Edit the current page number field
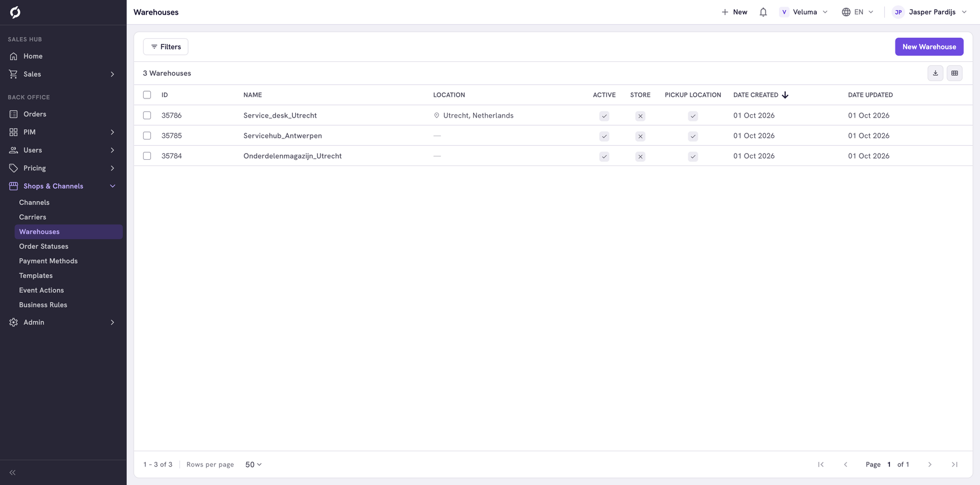980x485 pixels. pos(889,465)
